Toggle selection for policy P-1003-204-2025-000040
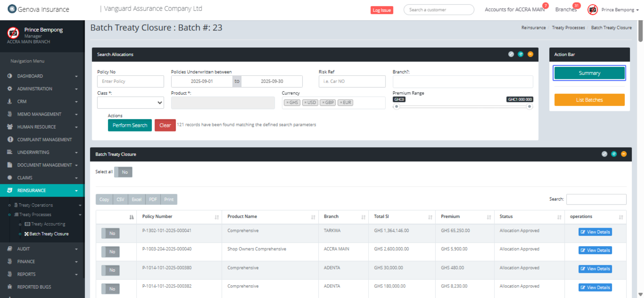644x298 pixels. click(x=110, y=252)
